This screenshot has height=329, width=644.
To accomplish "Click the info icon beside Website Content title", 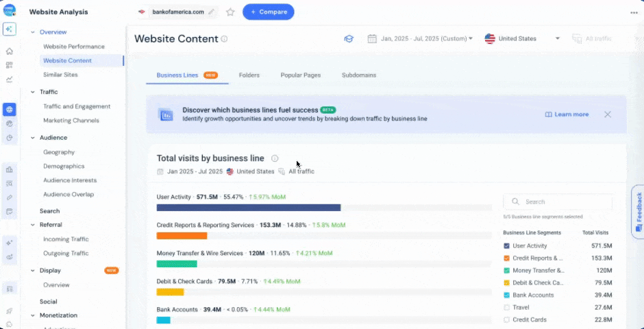I will (225, 39).
